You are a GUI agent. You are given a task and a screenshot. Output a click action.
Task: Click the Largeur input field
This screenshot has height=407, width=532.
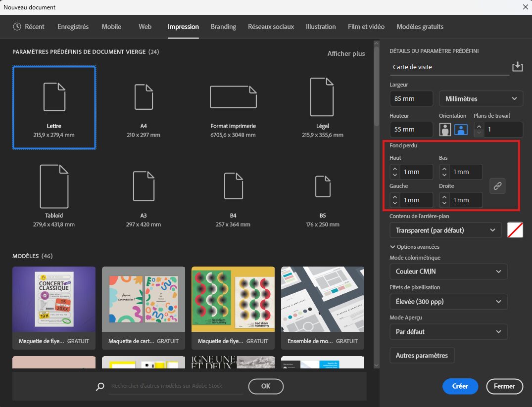(x=411, y=99)
